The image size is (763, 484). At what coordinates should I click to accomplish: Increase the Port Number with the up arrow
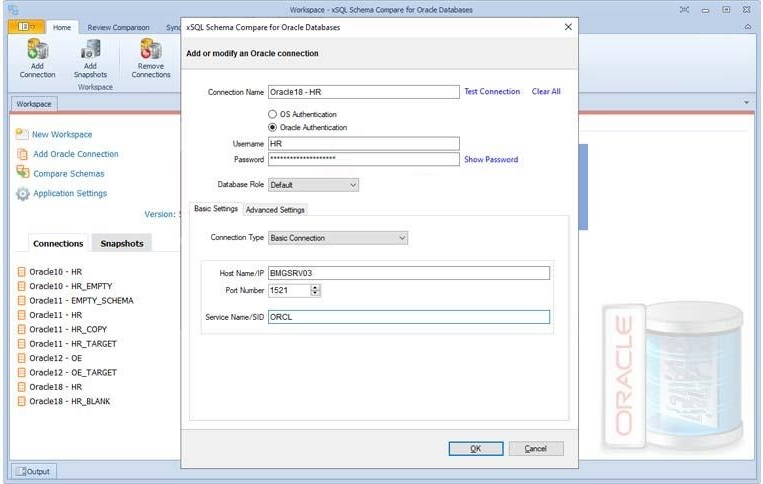click(x=315, y=287)
